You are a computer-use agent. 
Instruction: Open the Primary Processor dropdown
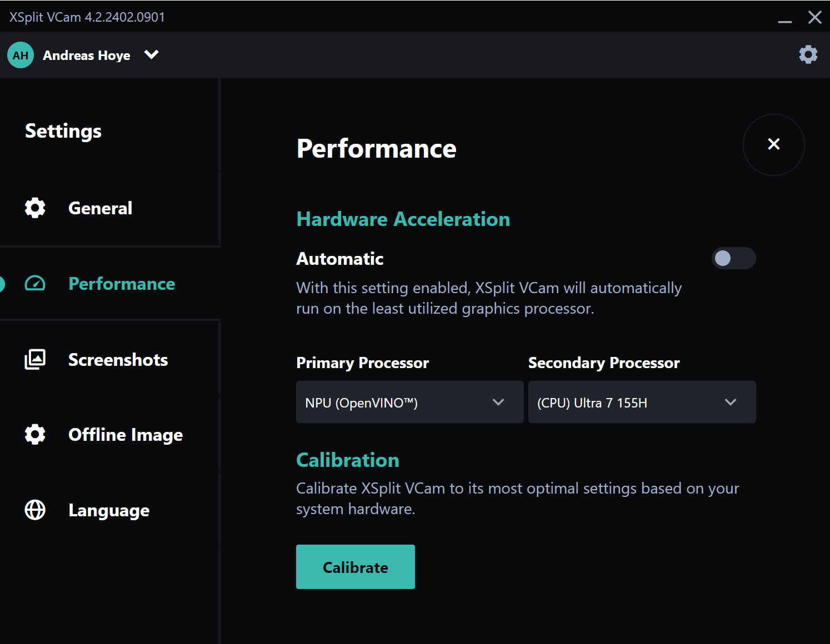[409, 402]
